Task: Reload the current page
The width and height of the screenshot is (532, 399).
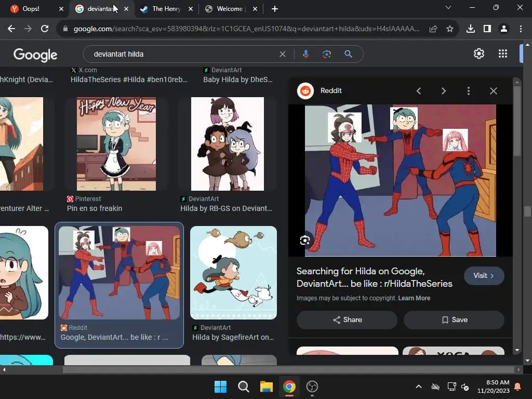Action: (45, 29)
